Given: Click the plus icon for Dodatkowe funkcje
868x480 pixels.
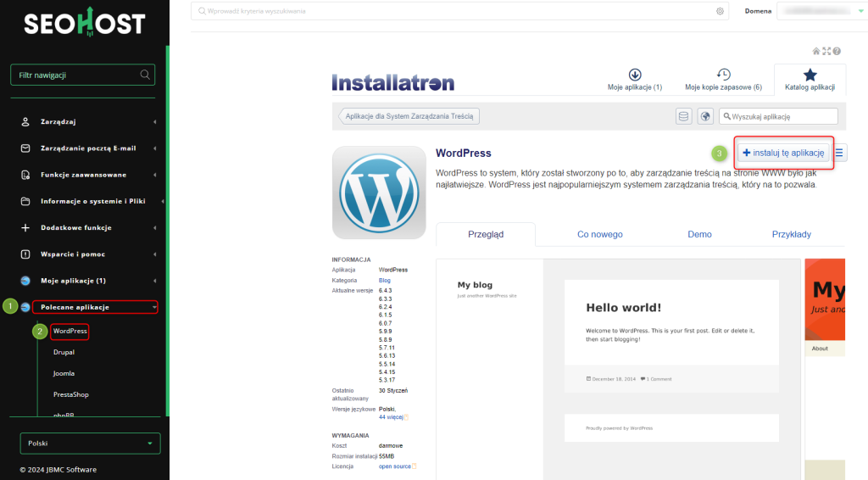Looking at the screenshot, I should [25, 227].
